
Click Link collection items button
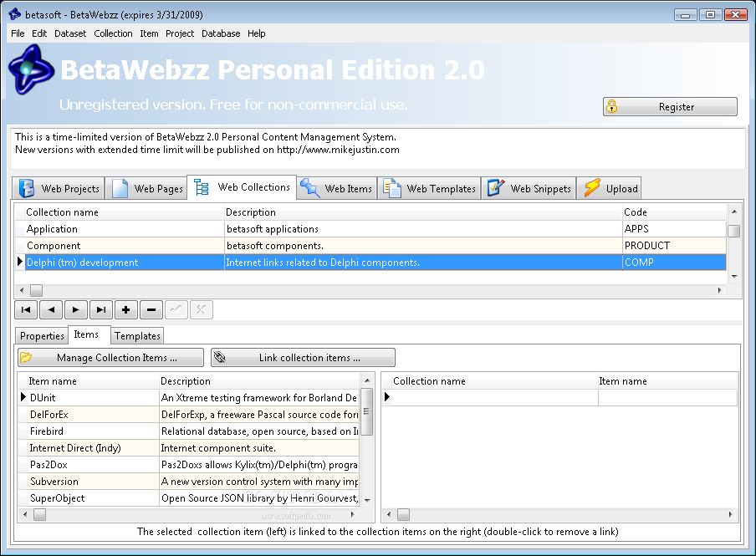click(303, 357)
